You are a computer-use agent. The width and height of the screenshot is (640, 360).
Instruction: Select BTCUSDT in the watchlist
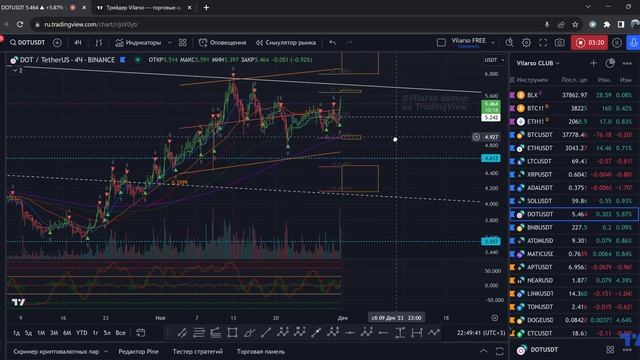pos(573,135)
